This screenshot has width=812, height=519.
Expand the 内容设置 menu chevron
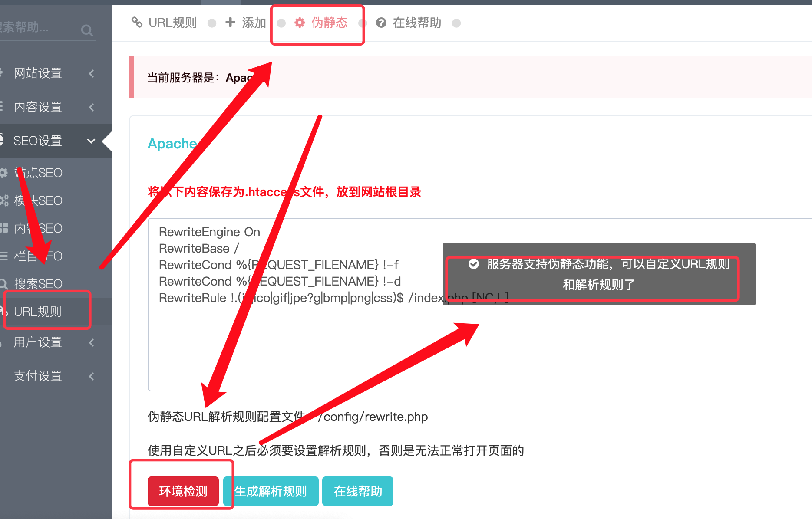(x=92, y=107)
